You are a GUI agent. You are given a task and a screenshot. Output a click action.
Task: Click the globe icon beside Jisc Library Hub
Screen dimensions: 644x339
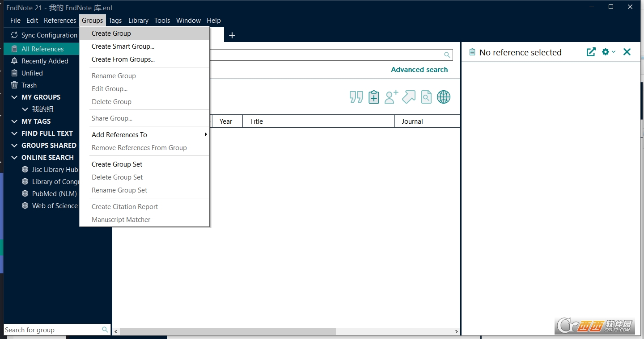click(x=25, y=170)
